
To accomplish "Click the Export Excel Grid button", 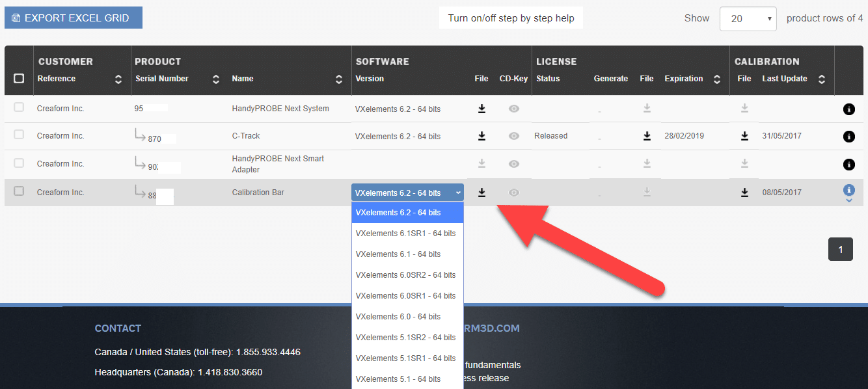I will [x=74, y=18].
